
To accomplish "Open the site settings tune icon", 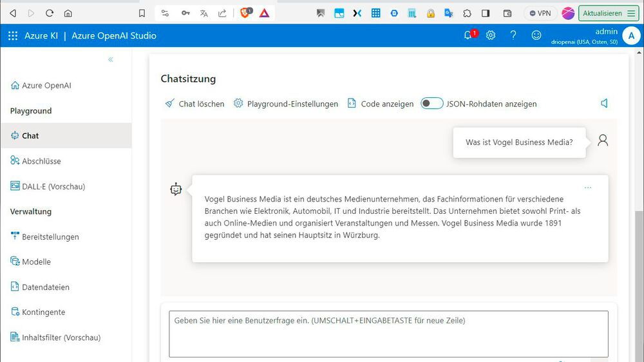I will [x=165, y=13].
